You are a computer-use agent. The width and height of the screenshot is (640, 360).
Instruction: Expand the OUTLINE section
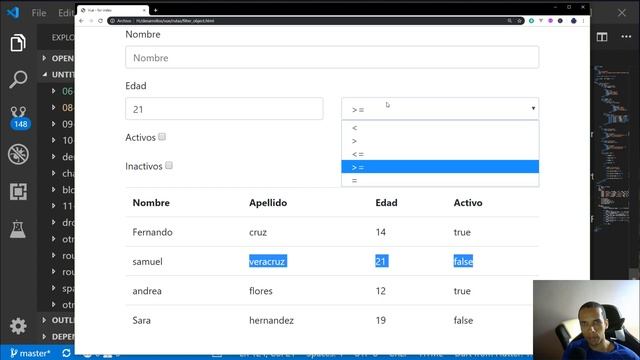click(x=57, y=320)
